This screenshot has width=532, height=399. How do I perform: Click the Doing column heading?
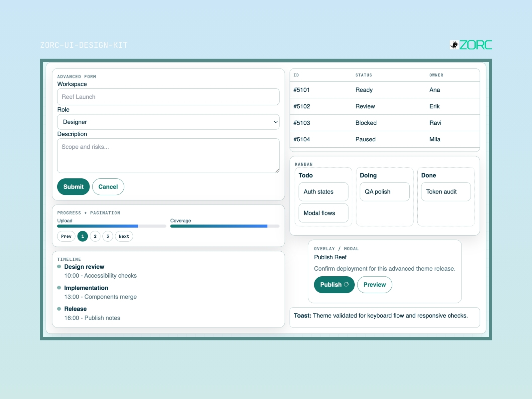point(368,175)
